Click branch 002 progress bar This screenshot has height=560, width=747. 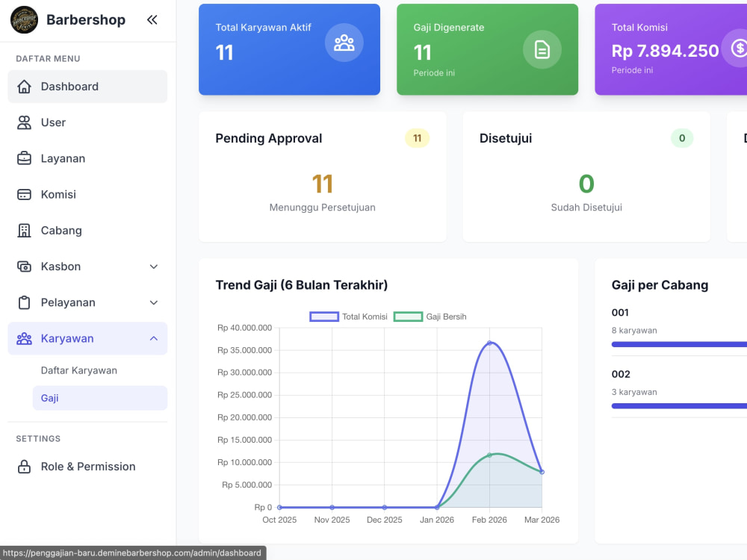click(679, 405)
